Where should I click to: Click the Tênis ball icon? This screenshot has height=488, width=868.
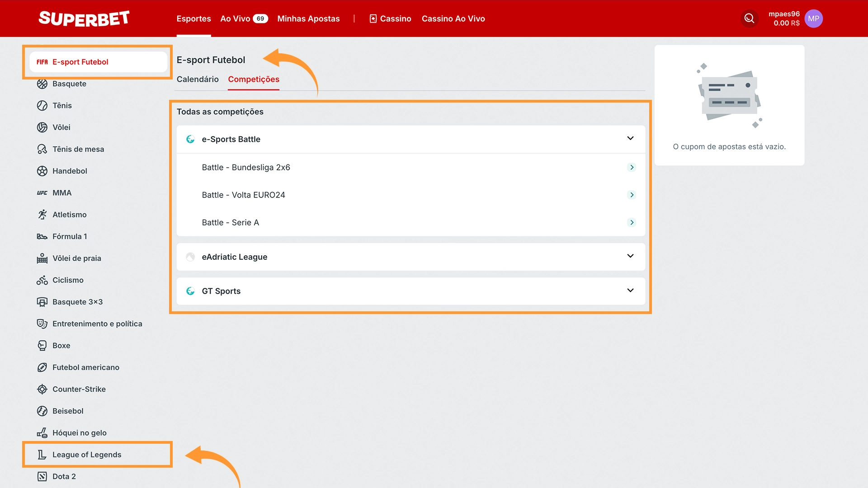point(42,105)
